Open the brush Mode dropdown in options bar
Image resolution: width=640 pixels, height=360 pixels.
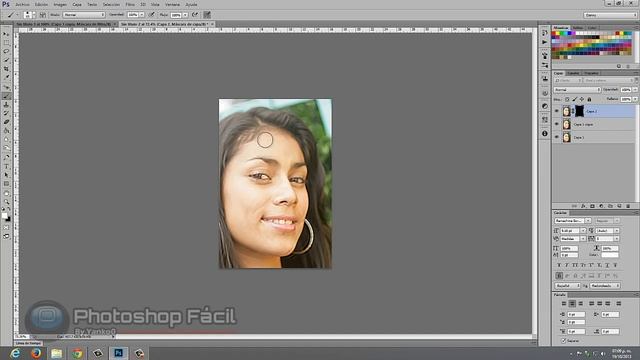(84, 15)
